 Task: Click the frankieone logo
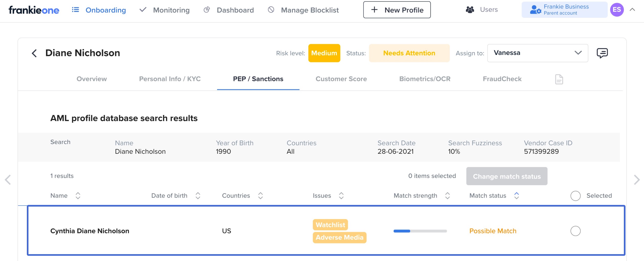(34, 10)
